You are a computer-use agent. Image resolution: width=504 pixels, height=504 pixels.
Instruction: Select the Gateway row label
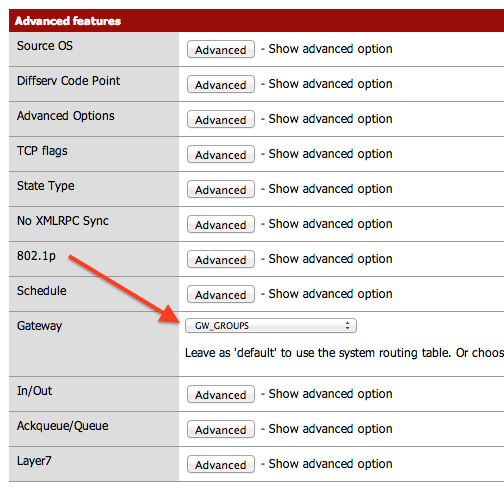click(x=40, y=326)
